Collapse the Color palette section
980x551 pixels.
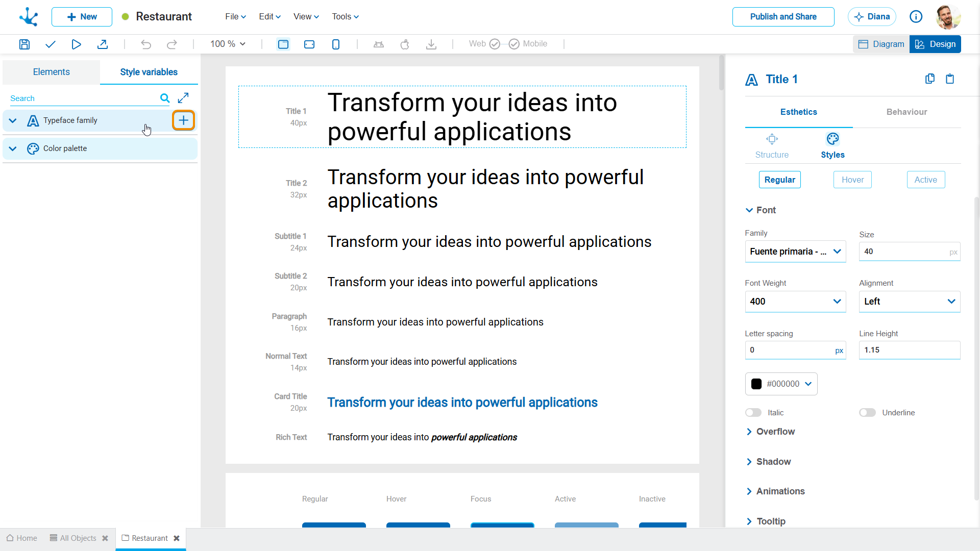coord(13,149)
